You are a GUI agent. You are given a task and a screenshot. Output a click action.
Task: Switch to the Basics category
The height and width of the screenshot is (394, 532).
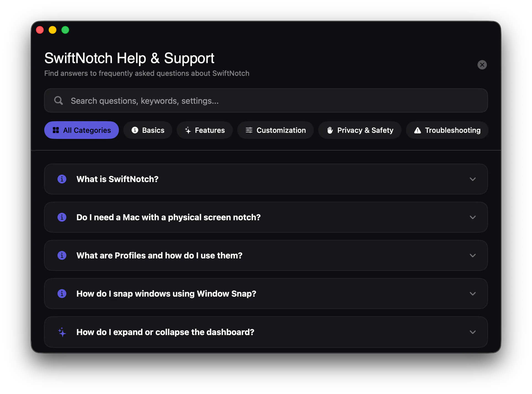pyautogui.click(x=148, y=130)
